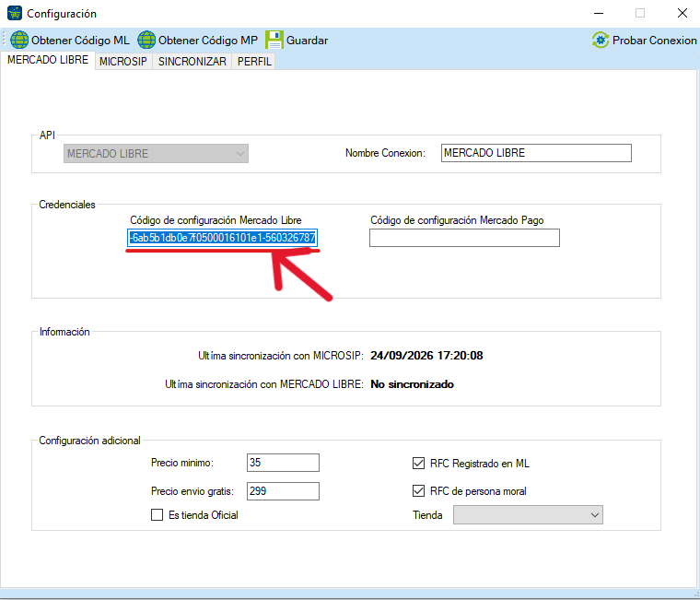Screen dimensions: 700x600
Task: Select the MERCADO LIBRE tab
Action: point(48,60)
